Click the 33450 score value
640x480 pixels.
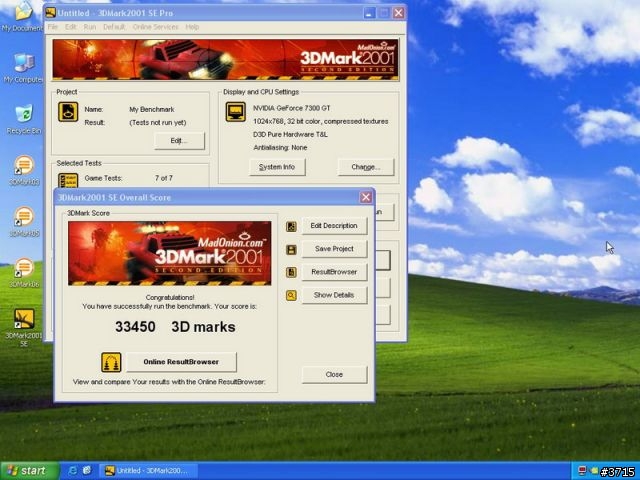[135, 327]
